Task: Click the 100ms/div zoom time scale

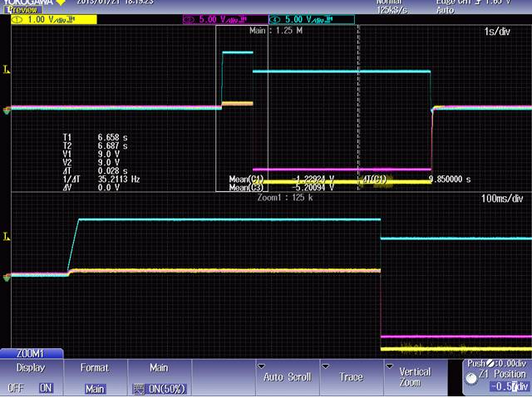Action: click(502, 199)
